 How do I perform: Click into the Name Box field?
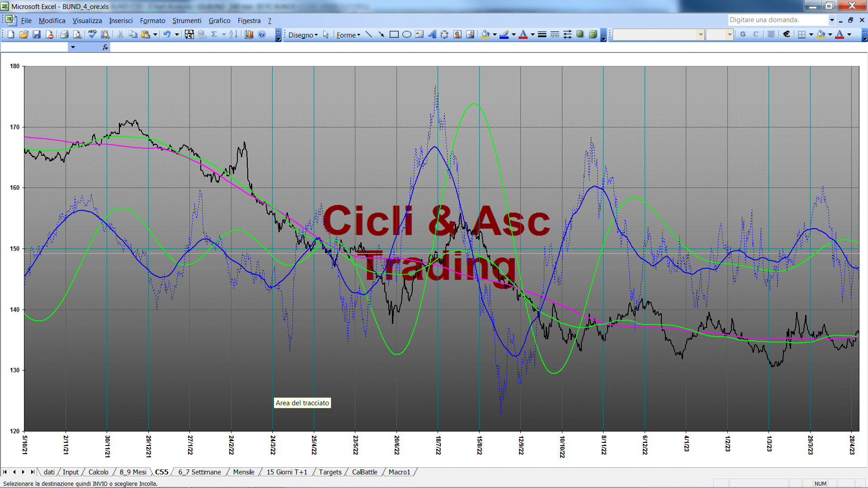coord(34,47)
